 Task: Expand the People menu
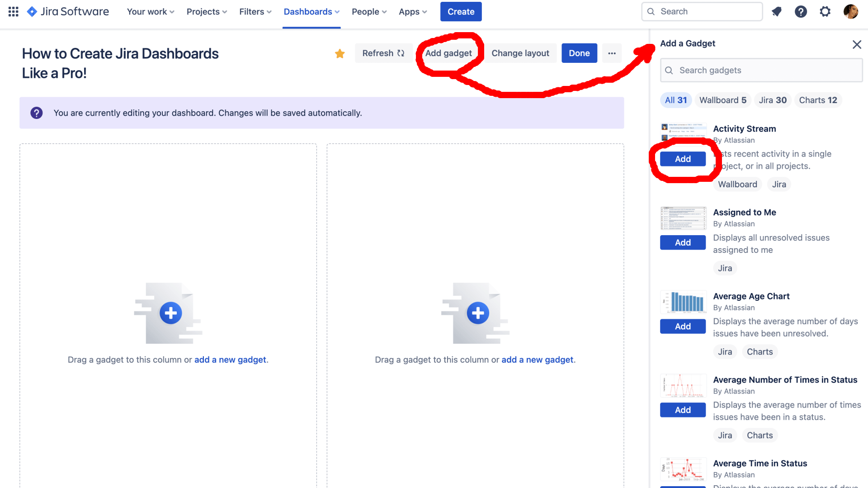click(369, 12)
